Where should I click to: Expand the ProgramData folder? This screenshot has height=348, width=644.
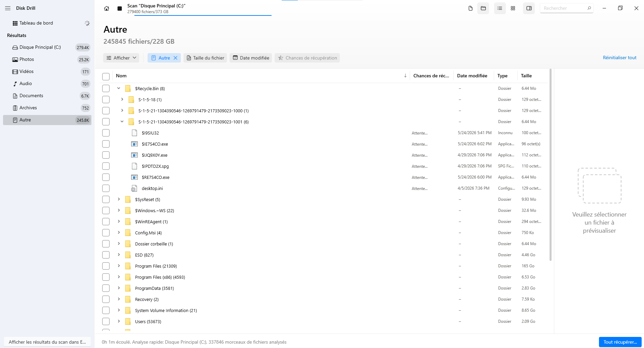(x=119, y=288)
